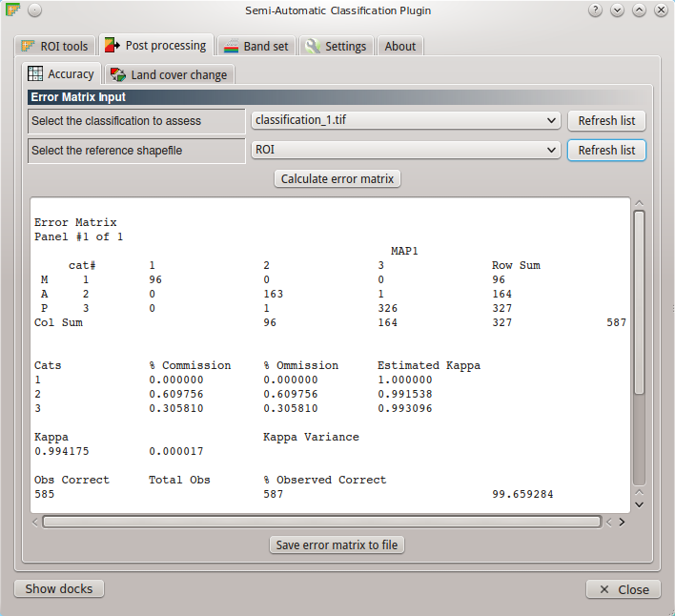Click the Estimated Kappa value 1.000000
675x616 pixels.
[x=404, y=380]
